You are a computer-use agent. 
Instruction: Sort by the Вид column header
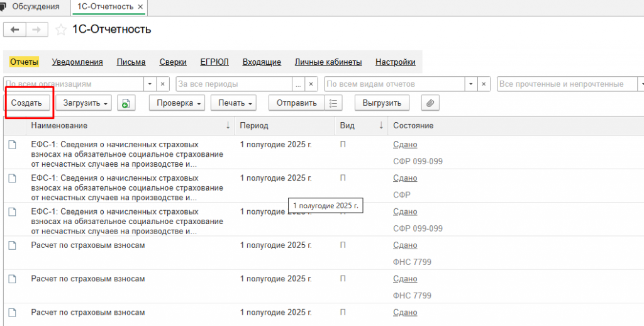tap(362, 126)
